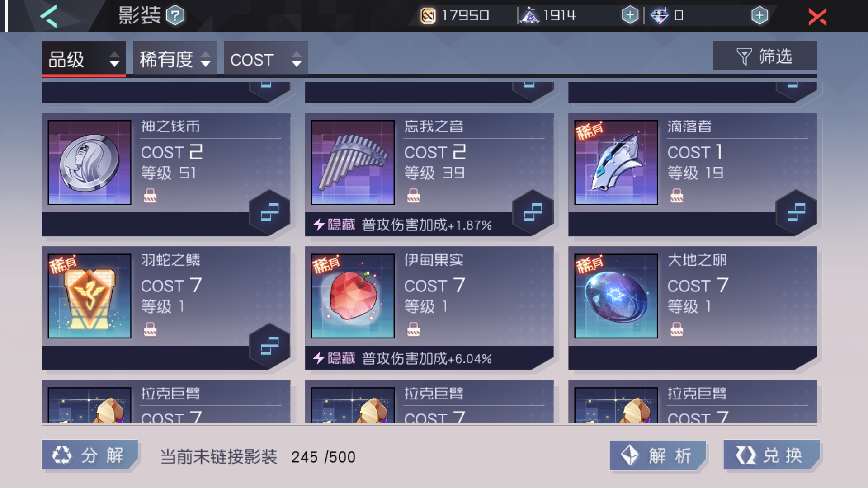The image size is (868, 488).
Task: Click the 分解 decompose button
Action: click(90, 455)
